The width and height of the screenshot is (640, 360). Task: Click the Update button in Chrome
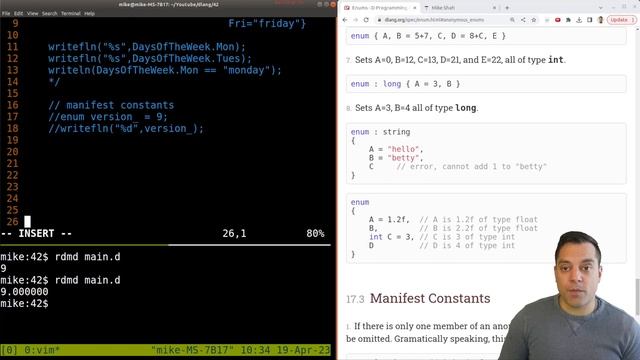coord(621,20)
